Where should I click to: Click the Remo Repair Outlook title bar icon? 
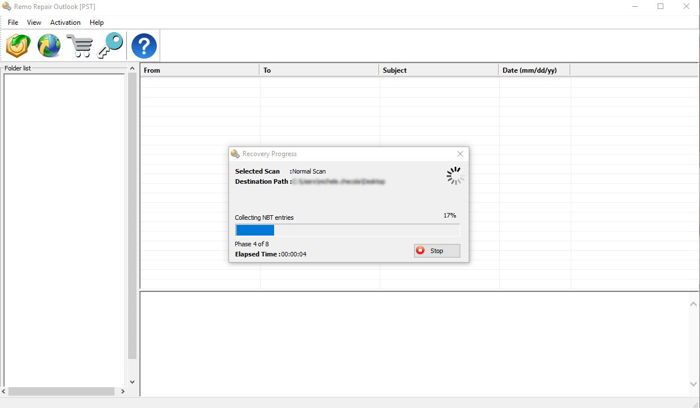tap(6, 6)
